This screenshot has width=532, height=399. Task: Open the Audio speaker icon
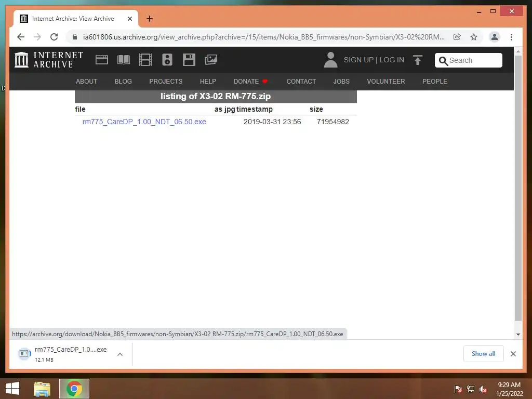click(167, 60)
